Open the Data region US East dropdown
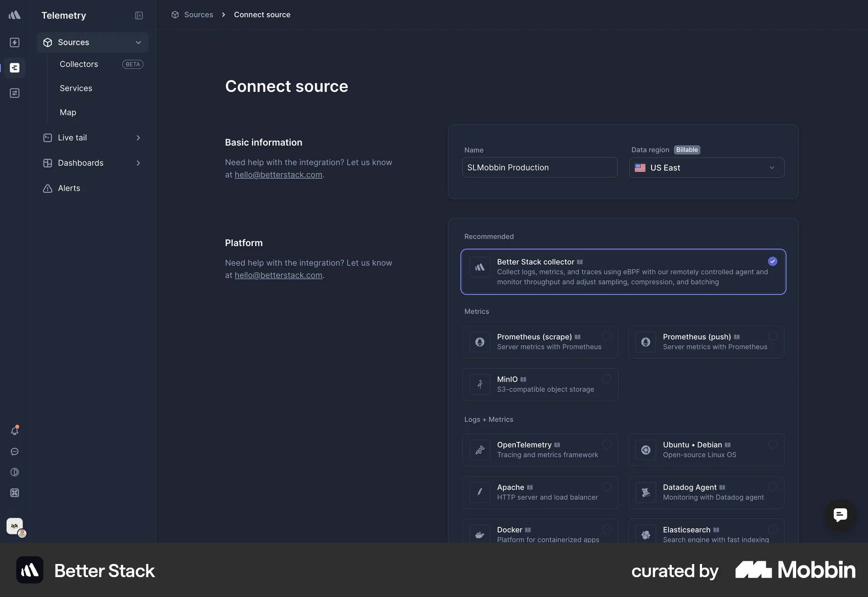The image size is (868, 597). 707,167
